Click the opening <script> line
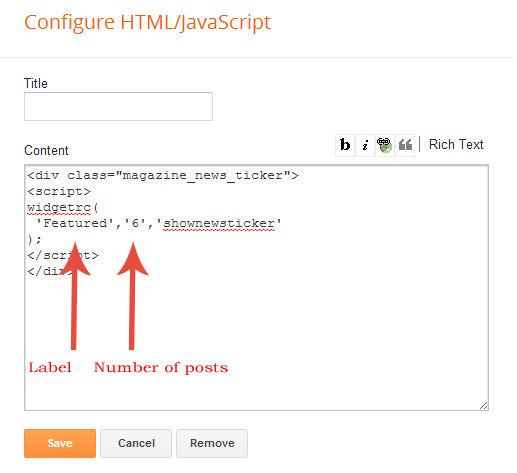The height and width of the screenshot is (473, 517). coord(59,191)
